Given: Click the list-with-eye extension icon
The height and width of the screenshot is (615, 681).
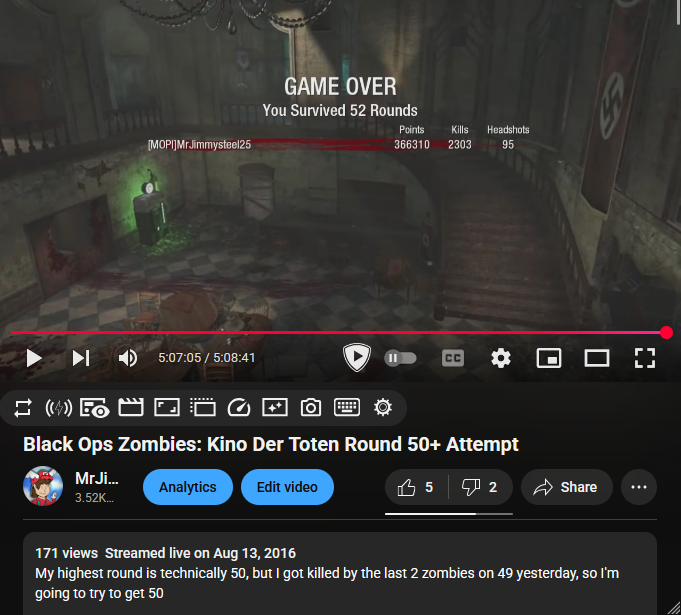Looking at the screenshot, I should click(x=95, y=408).
